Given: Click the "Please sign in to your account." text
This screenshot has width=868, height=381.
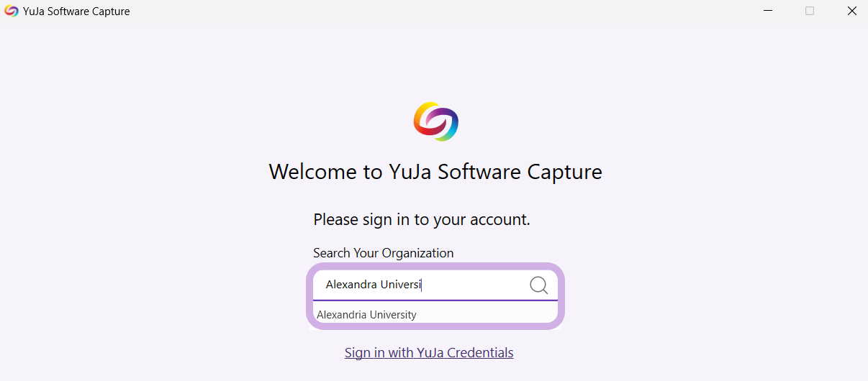Looking at the screenshot, I should click(422, 220).
